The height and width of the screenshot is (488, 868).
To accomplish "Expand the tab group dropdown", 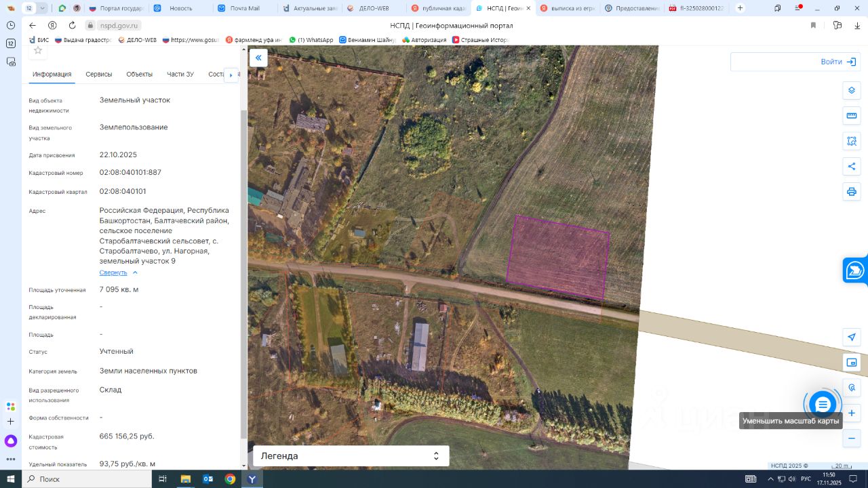I will pyautogui.click(x=43, y=8).
